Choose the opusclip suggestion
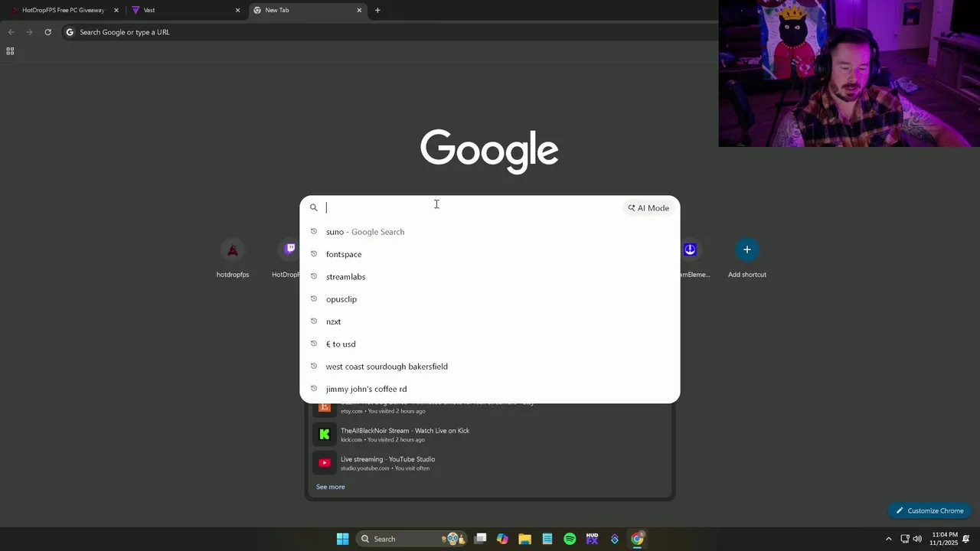 [490, 299]
